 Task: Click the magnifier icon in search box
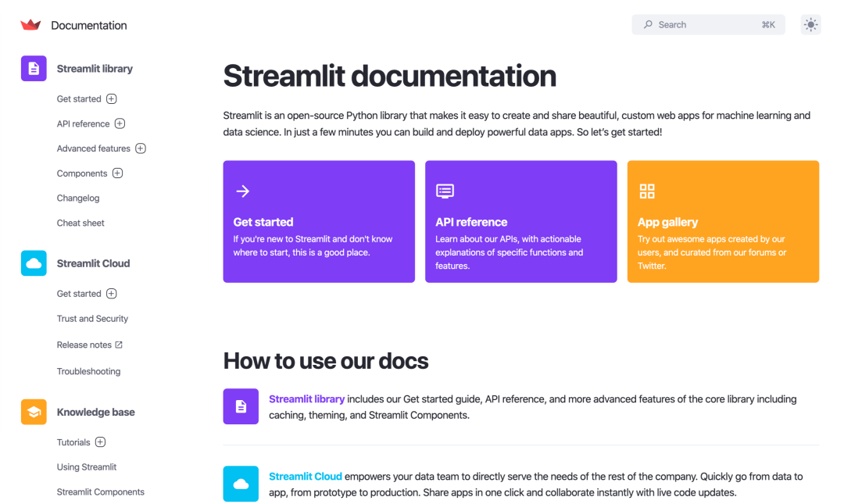click(648, 25)
